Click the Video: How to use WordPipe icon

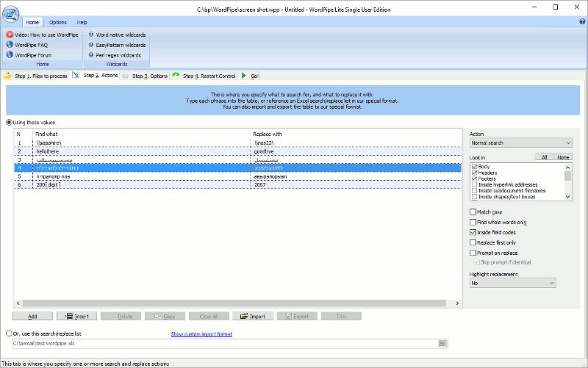(10, 35)
